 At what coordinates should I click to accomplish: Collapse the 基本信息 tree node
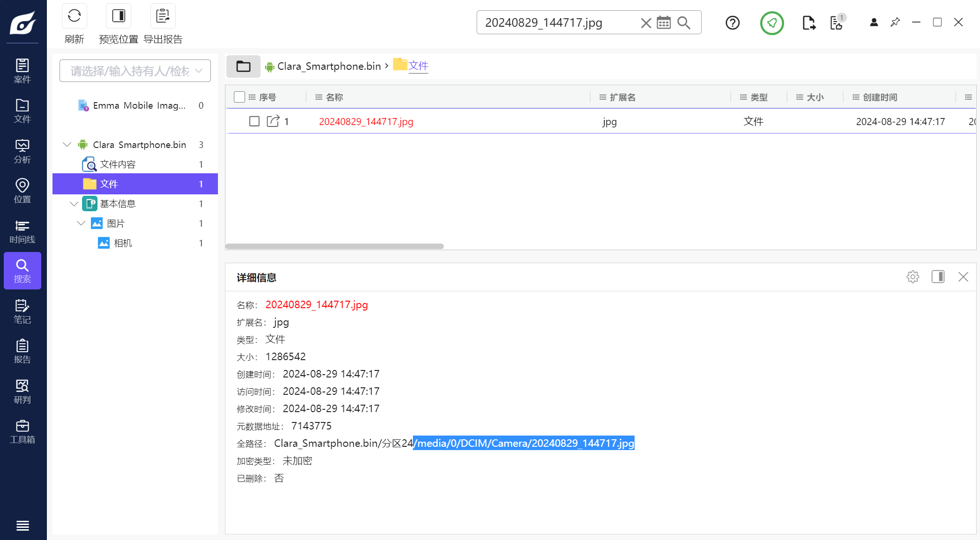[74, 204]
